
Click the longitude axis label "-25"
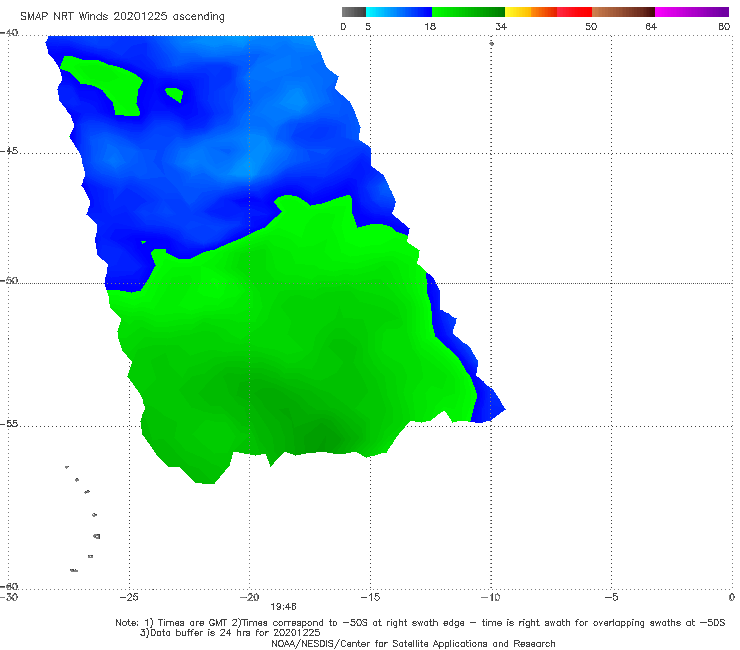pyautogui.click(x=129, y=597)
